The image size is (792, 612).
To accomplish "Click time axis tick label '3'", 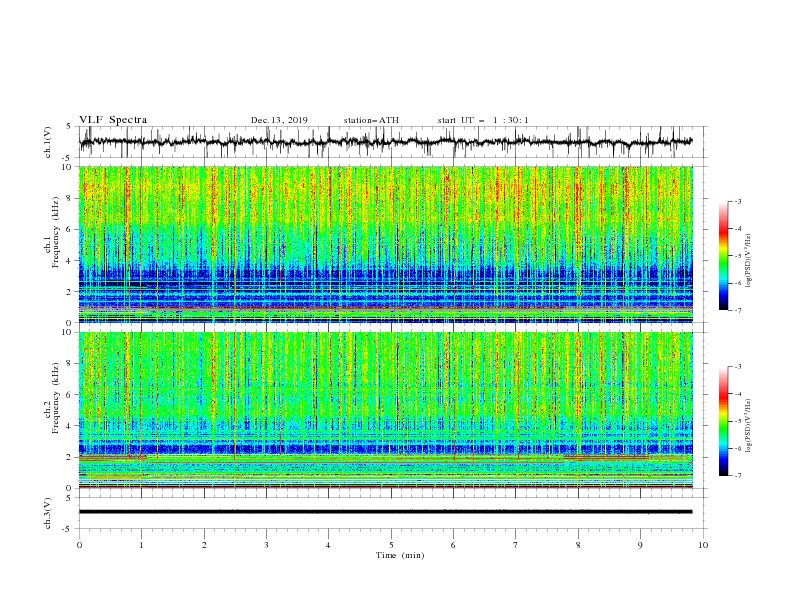I will tap(266, 545).
